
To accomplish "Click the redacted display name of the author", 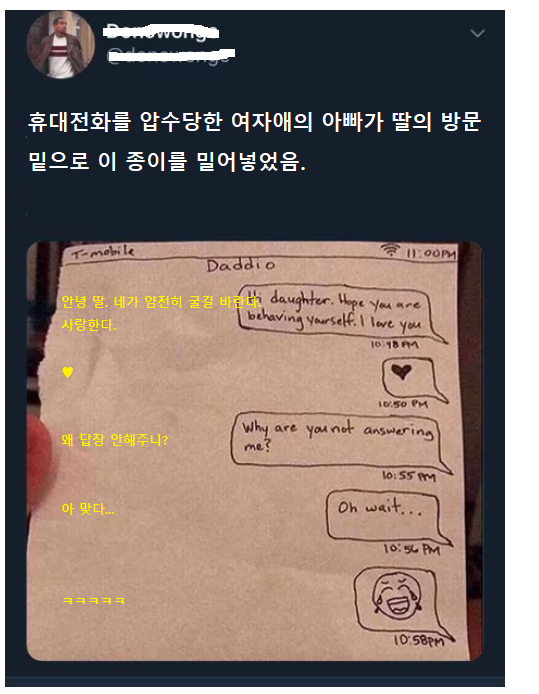I will point(161,32).
